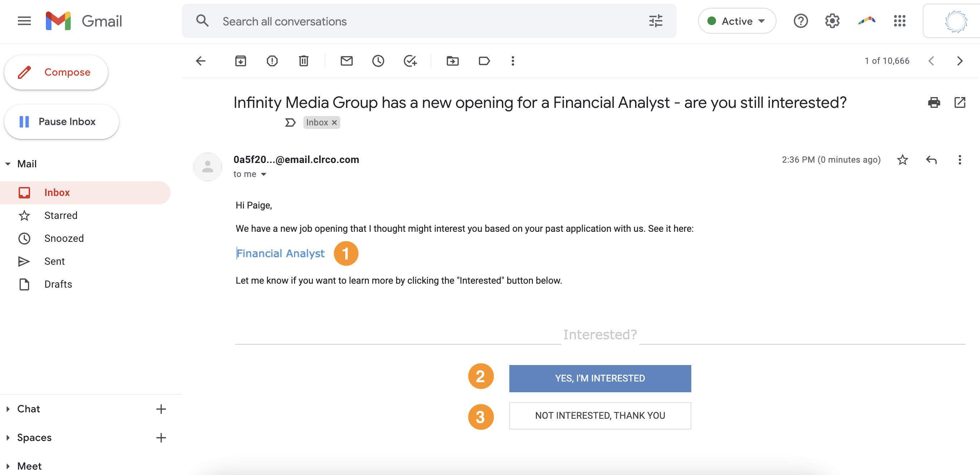Star this message
The width and height of the screenshot is (980, 475).
[x=902, y=160]
